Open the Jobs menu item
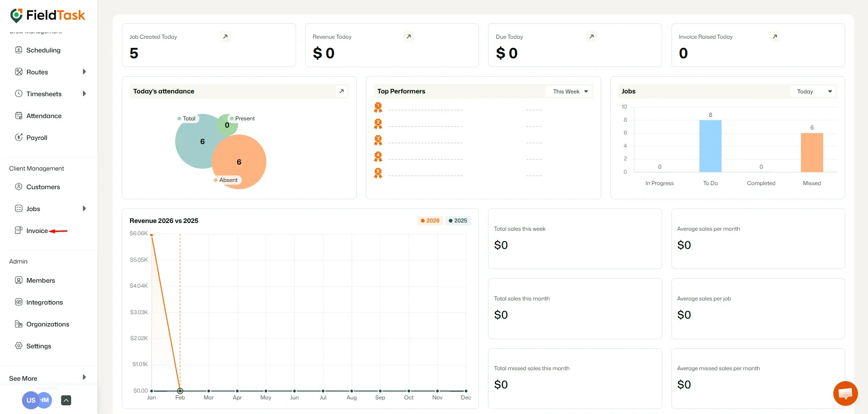The image size is (868, 414). point(33,208)
